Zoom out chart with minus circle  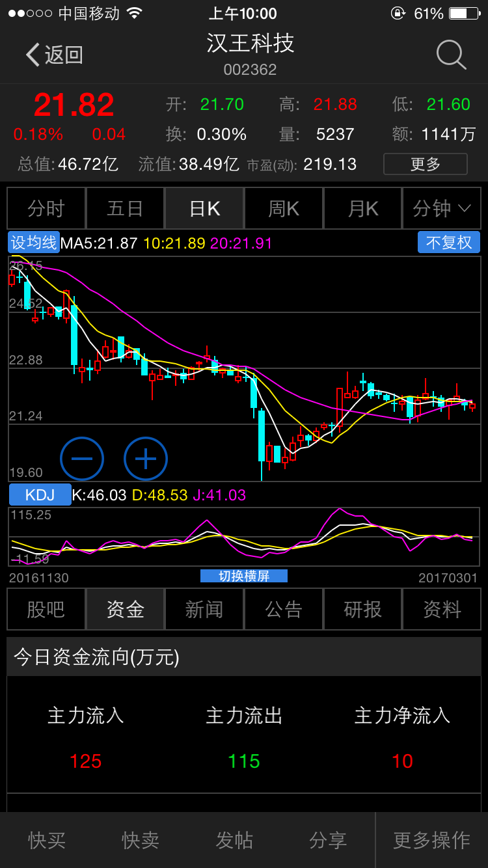[x=82, y=459]
